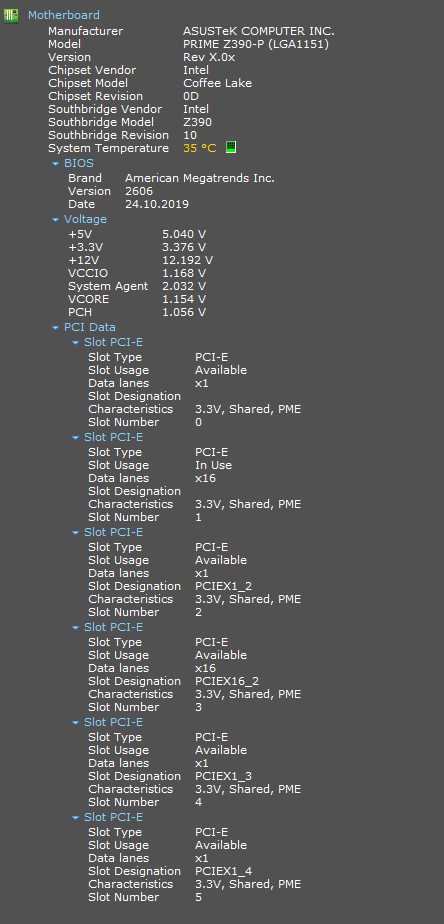The width and height of the screenshot is (444, 924).
Task: Click the 35 °C system temperature value
Action: (200, 148)
